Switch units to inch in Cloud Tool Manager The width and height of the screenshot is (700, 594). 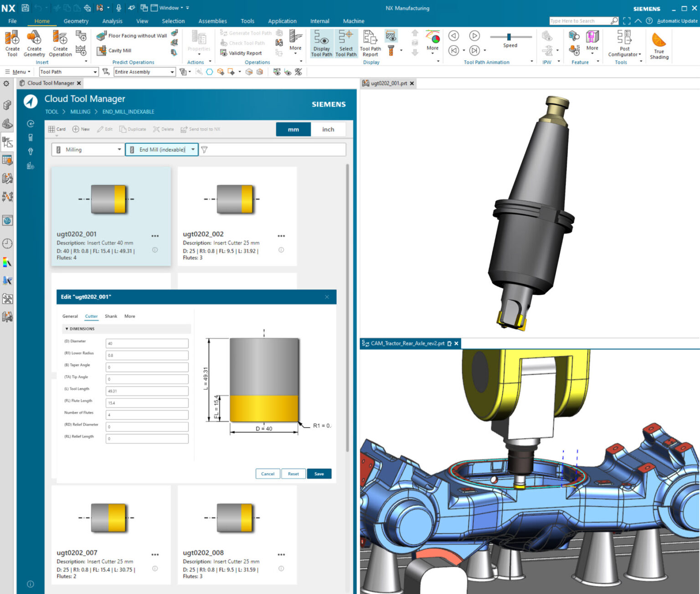(x=328, y=129)
